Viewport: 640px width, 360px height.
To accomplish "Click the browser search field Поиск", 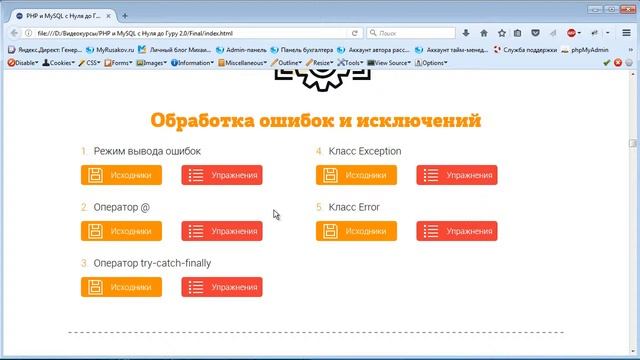I will (x=411, y=33).
